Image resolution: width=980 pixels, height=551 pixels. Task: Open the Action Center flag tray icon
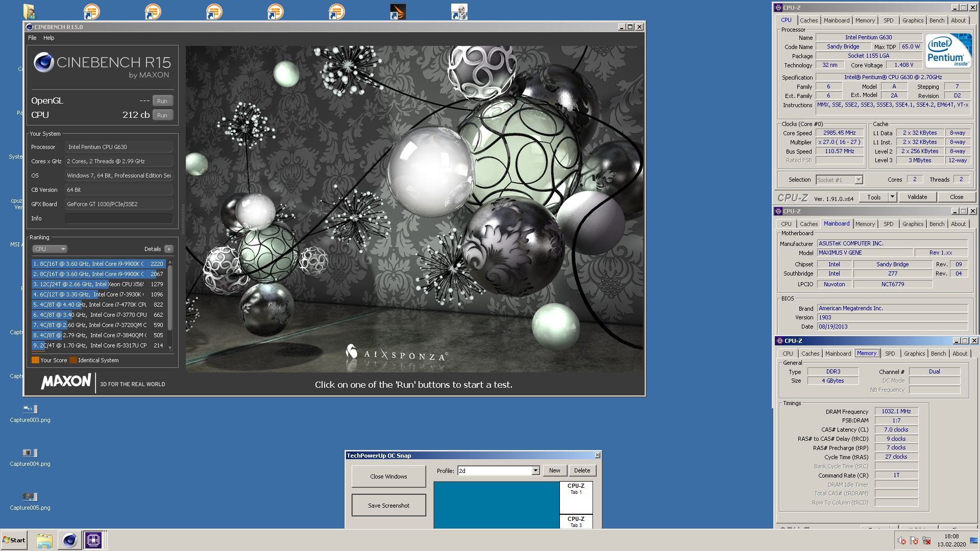[914, 541]
